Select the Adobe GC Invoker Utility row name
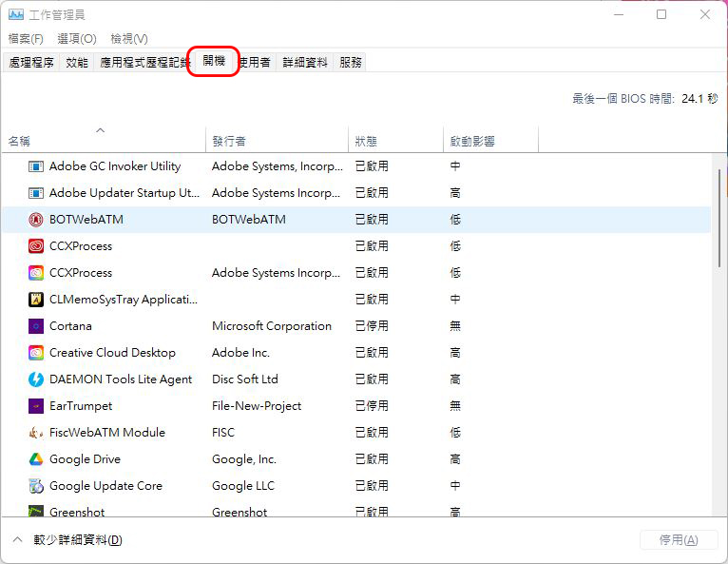 (115, 166)
